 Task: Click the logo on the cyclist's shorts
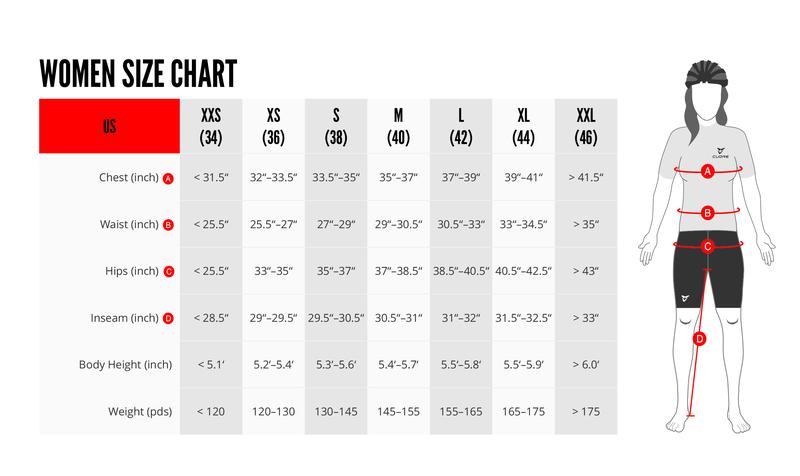pyautogui.click(x=685, y=298)
